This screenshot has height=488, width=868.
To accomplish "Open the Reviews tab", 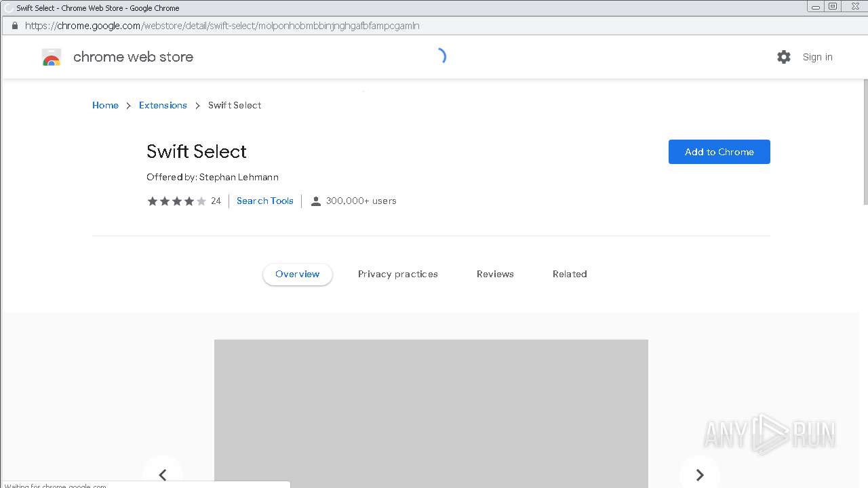I will [x=495, y=274].
